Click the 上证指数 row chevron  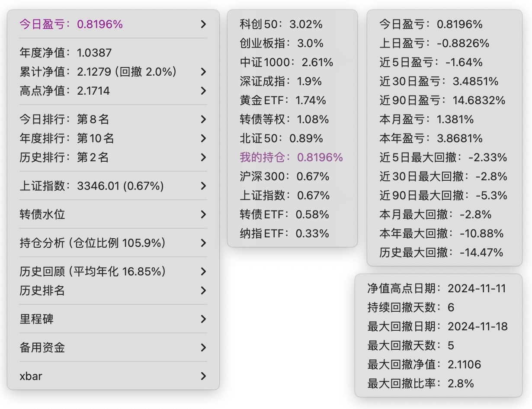(203, 186)
